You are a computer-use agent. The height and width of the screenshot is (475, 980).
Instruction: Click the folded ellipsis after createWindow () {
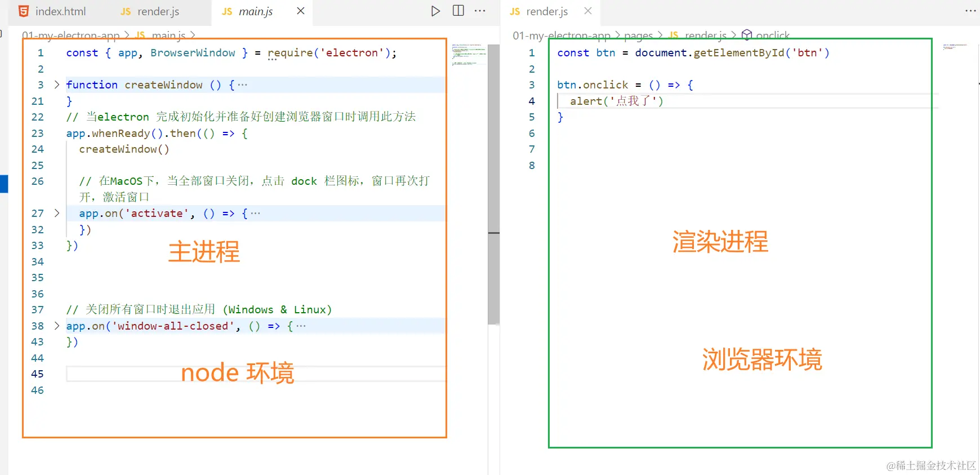(x=242, y=85)
